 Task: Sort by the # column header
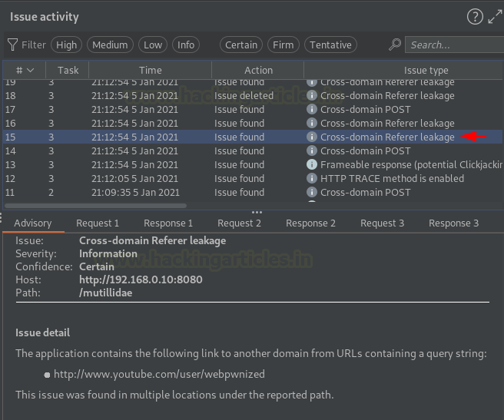point(24,70)
